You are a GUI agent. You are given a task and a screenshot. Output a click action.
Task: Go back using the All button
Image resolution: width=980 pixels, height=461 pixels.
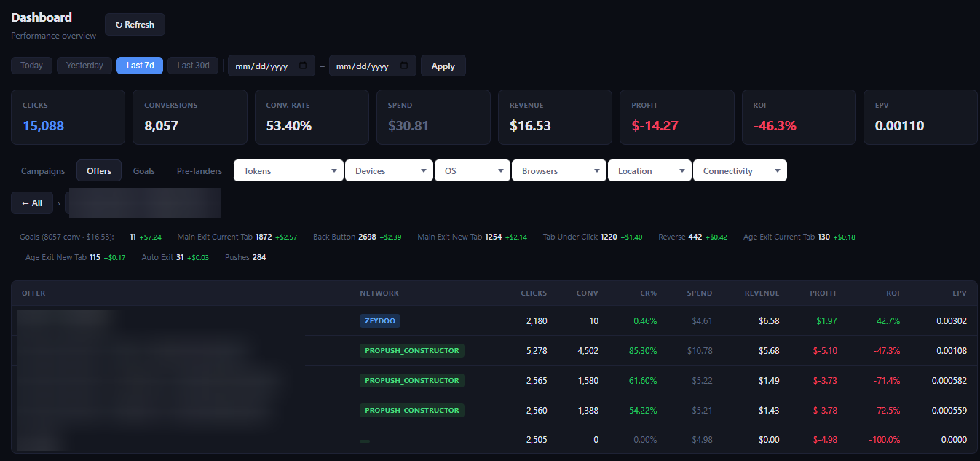32,202
